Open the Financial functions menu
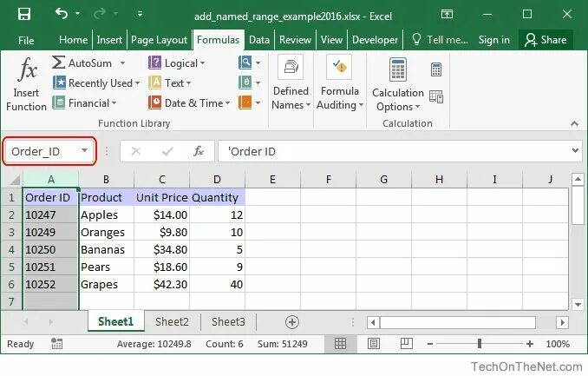 tap(84, 103)
